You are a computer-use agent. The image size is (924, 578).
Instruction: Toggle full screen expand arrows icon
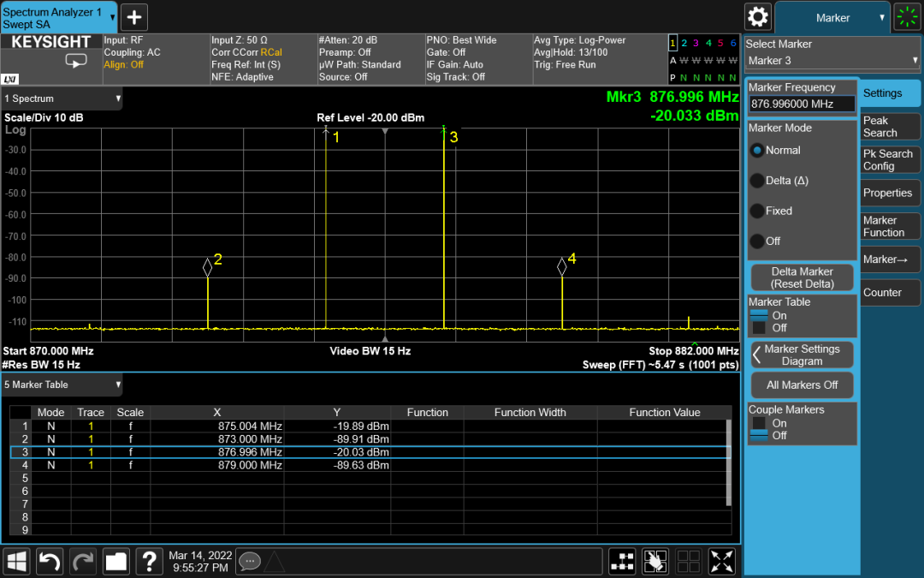722,561
